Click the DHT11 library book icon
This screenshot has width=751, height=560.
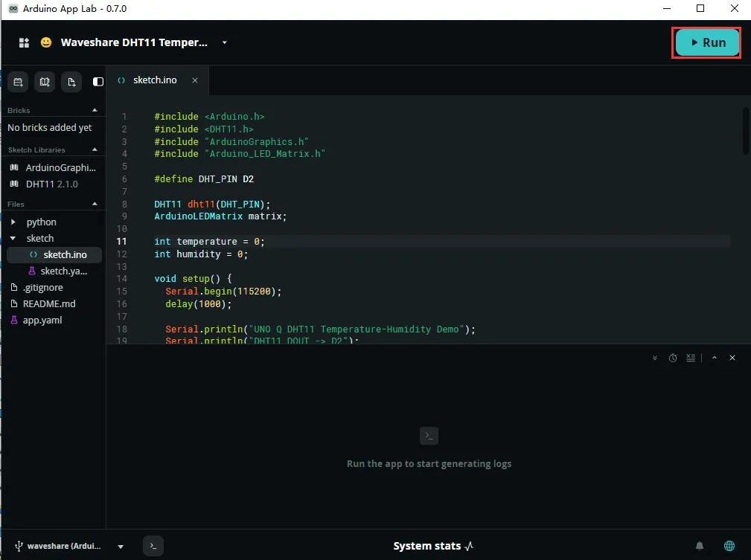(x=14, y=184)
